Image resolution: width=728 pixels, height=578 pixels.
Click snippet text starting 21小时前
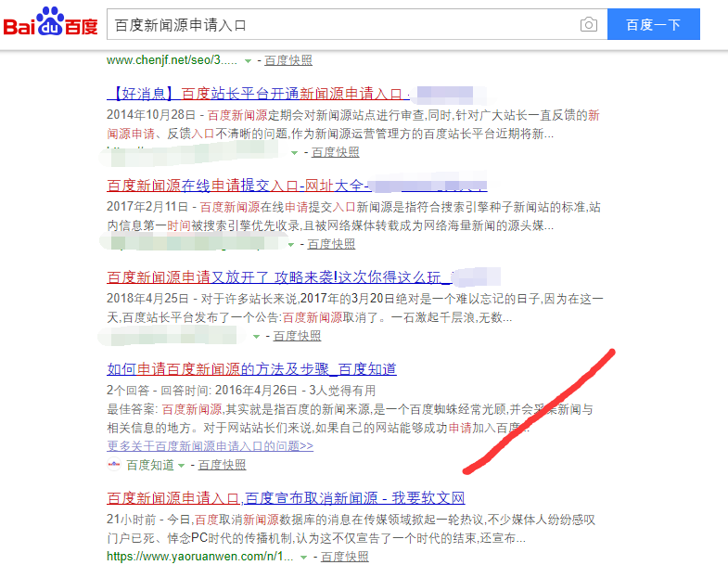coord(351,529)
